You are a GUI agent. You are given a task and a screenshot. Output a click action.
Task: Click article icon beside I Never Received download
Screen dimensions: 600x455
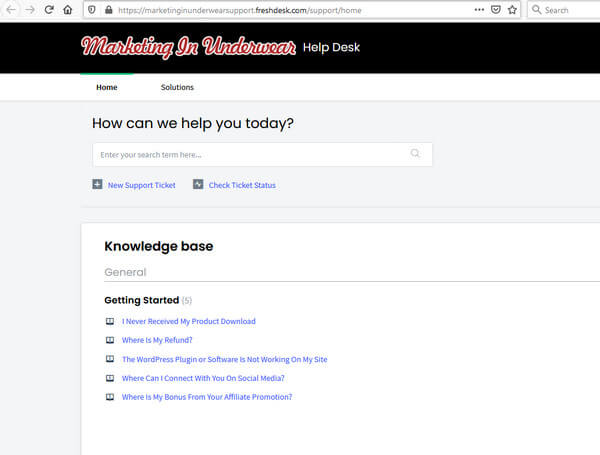[110, 321]
